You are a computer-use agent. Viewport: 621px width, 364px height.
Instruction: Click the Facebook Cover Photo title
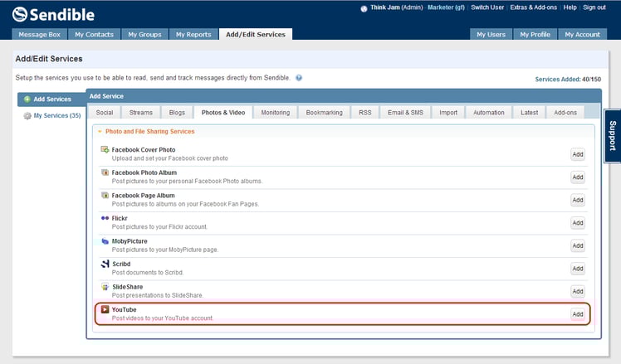[144, 149]
